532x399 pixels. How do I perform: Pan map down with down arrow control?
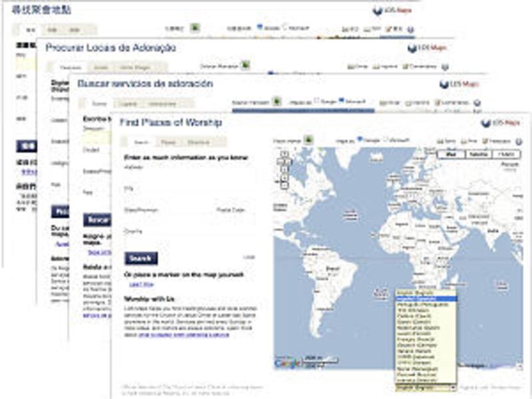[x=285, y=170]
